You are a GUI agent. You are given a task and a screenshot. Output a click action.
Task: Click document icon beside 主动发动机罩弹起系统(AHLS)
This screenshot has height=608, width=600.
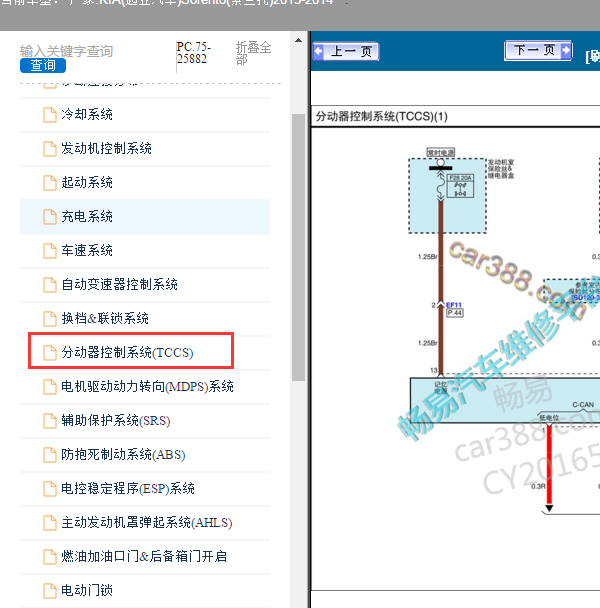tap(50, 523)
